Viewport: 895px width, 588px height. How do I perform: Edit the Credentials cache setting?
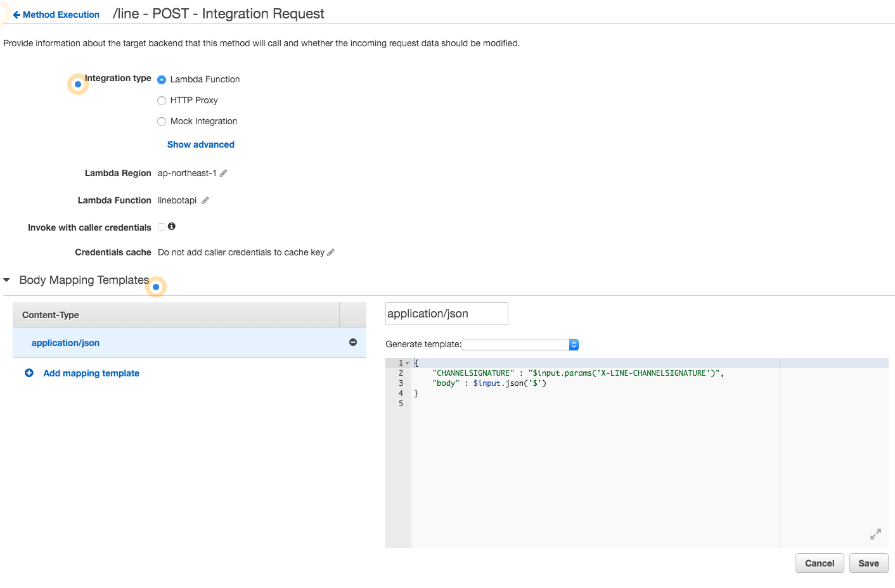(x=330, y=252)
